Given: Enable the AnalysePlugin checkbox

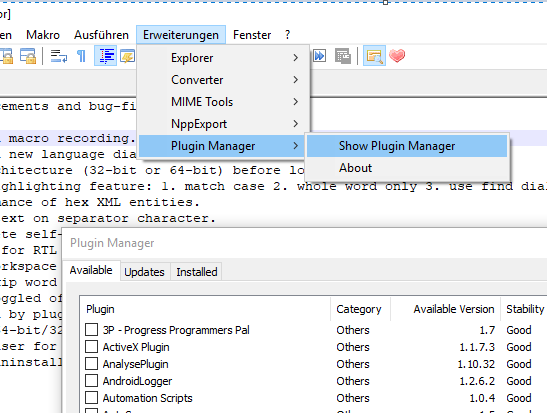Looking at the screenshot, I should pyautogui.click(x=91, y=364).
